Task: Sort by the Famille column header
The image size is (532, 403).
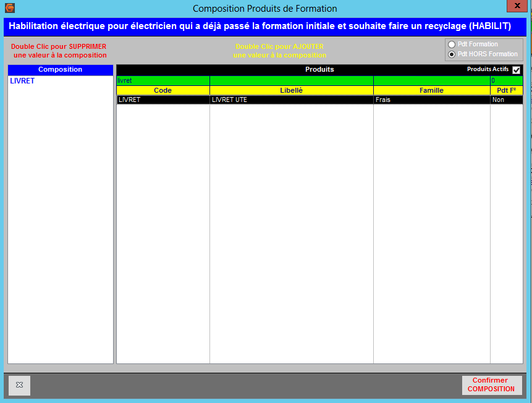Action: (x=431, y=90)
